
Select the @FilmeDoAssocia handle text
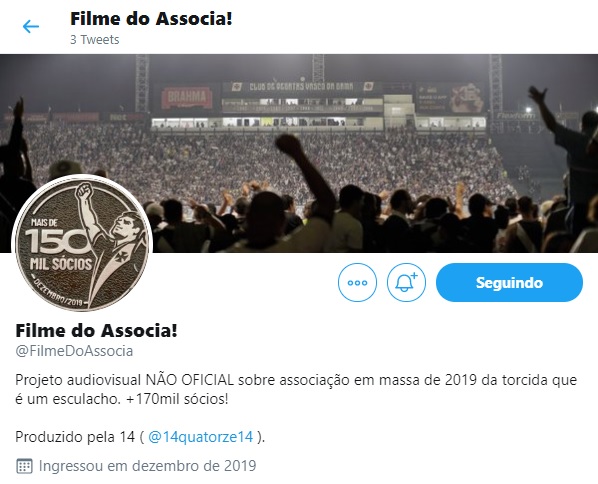click(74, 351)
